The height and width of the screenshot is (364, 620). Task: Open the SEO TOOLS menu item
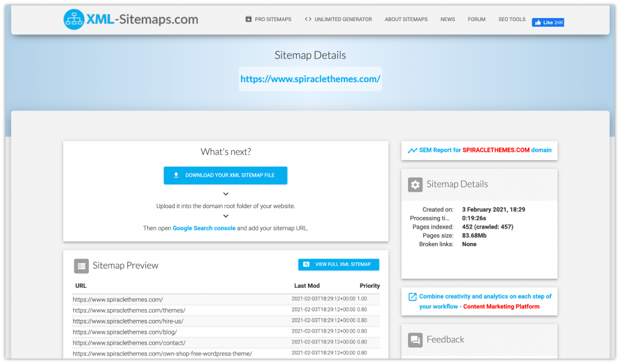tap(512, 19)
